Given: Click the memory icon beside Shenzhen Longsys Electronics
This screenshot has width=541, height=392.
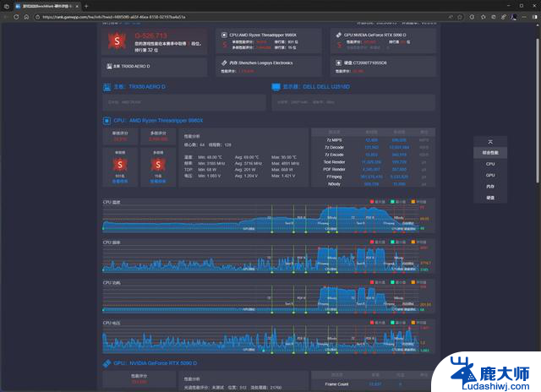Looking at the screenshot, I should (224, 63).
